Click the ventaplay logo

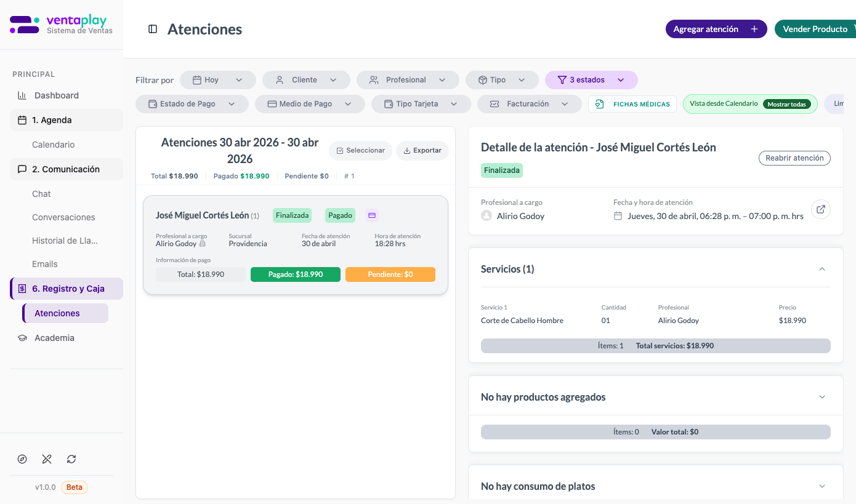point(61,25)
